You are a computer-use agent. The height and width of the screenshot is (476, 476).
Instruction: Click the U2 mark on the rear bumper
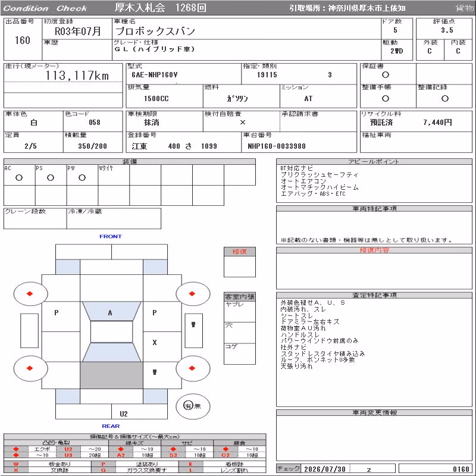pos(124,414)
